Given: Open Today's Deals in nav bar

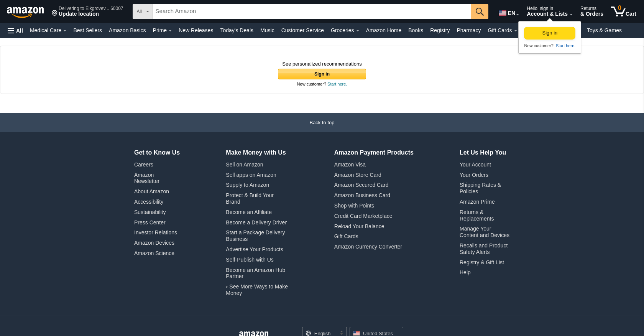Looking at the screenshot, I should [x=237, y=30].
